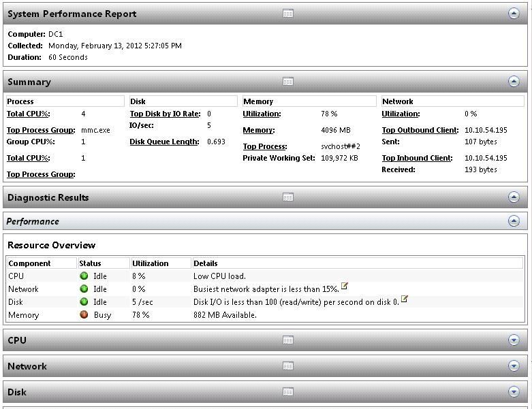Select the 109,972 KB working set value

click(x=339, y=158)
